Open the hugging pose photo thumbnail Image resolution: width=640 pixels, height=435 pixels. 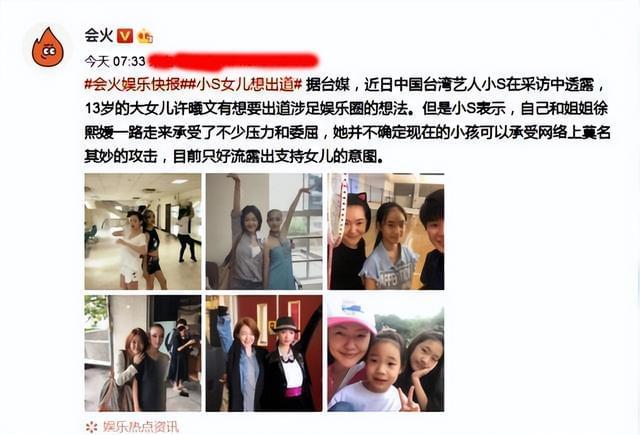click(x=143, y=353)
